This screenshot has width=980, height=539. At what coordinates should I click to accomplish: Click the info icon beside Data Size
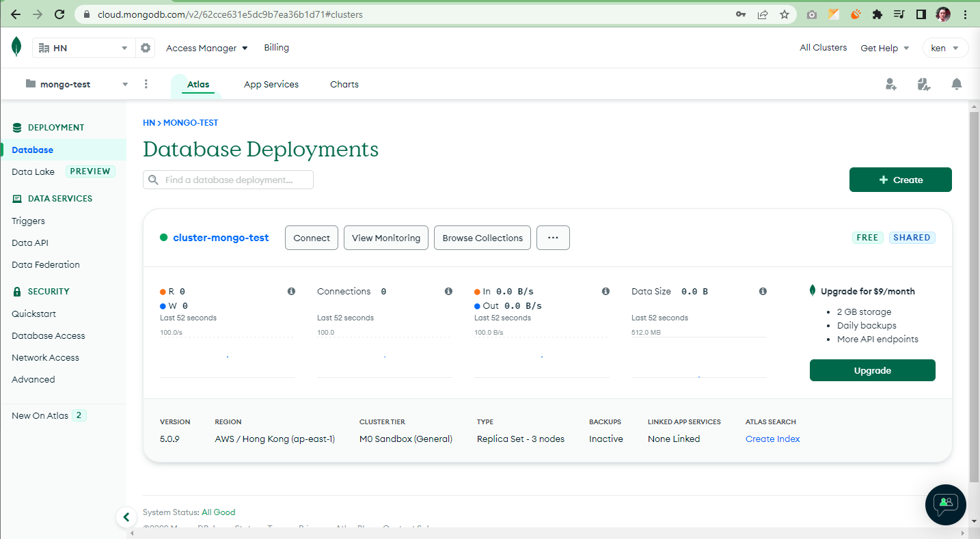point(763,291)
